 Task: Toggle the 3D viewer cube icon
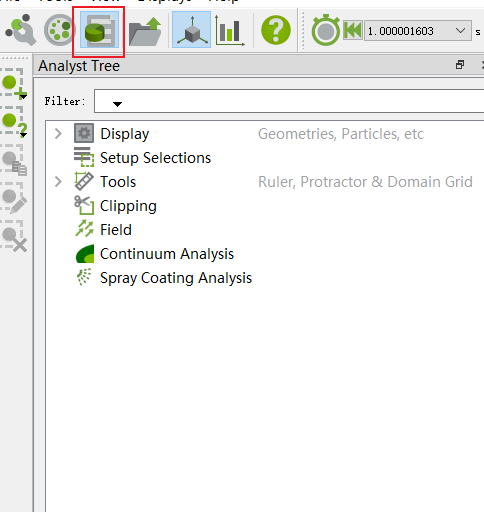click(x=191, y=30)
